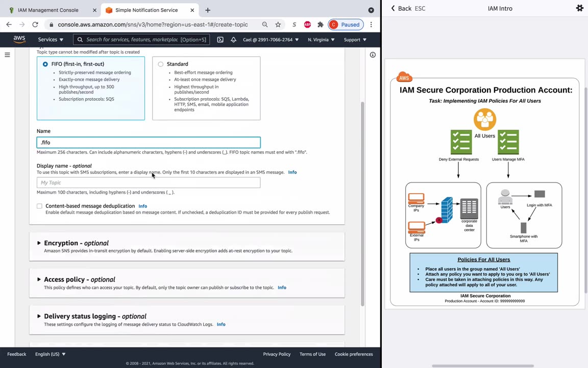Switch to the IAM Management Console tab
The image size is (588, 368).
point(48,10)
